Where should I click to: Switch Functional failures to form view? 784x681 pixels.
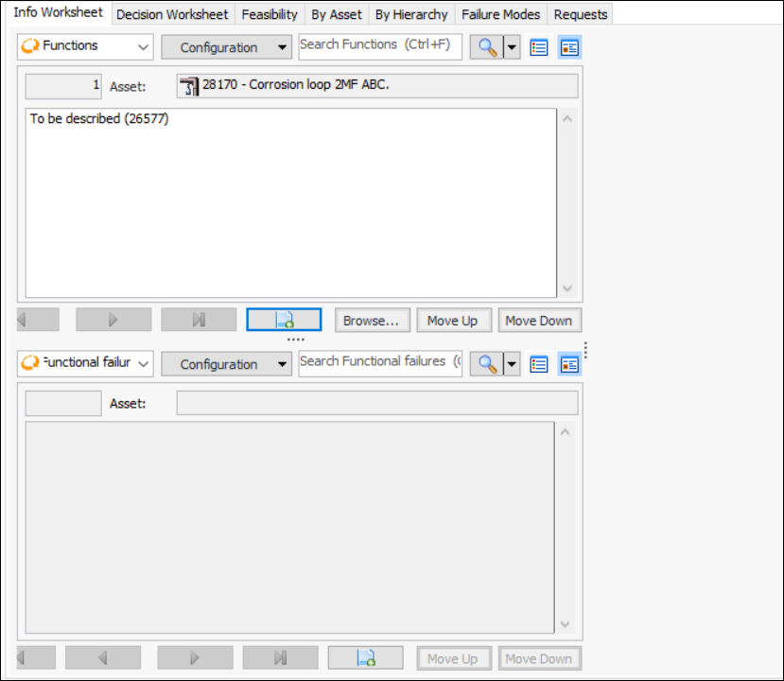coord(569,365)
